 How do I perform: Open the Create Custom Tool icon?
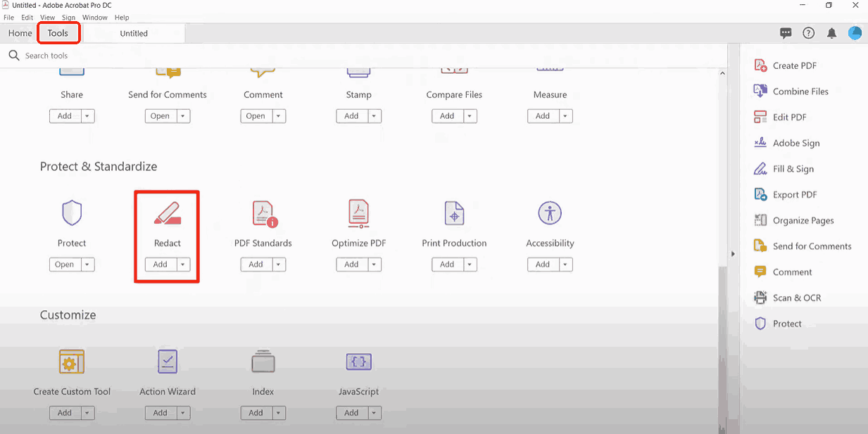72,362
